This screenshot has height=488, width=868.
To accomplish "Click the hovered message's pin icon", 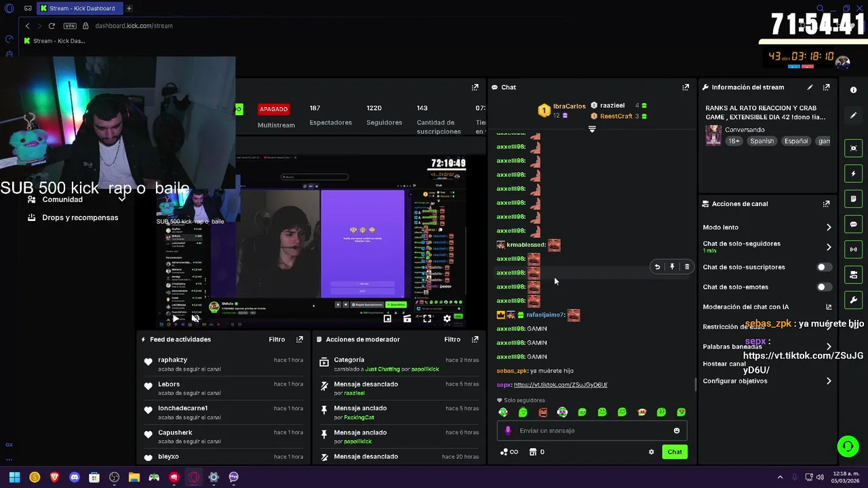I will coord(672,267).
